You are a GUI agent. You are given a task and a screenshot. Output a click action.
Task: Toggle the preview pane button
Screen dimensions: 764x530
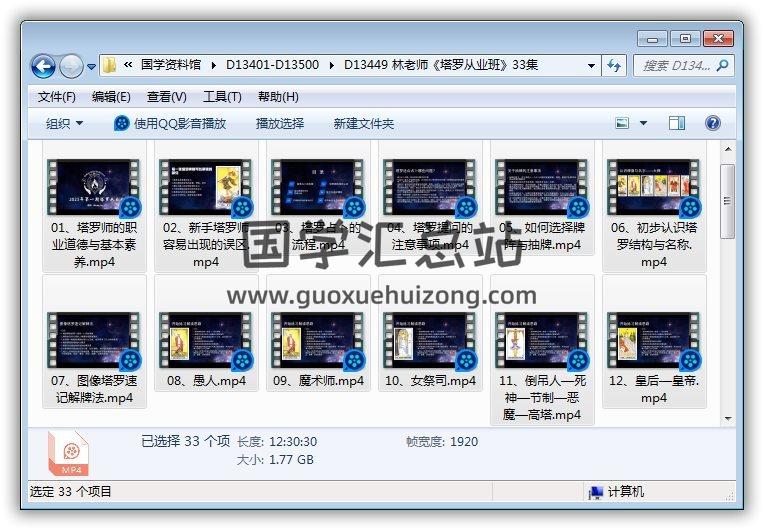677,123
